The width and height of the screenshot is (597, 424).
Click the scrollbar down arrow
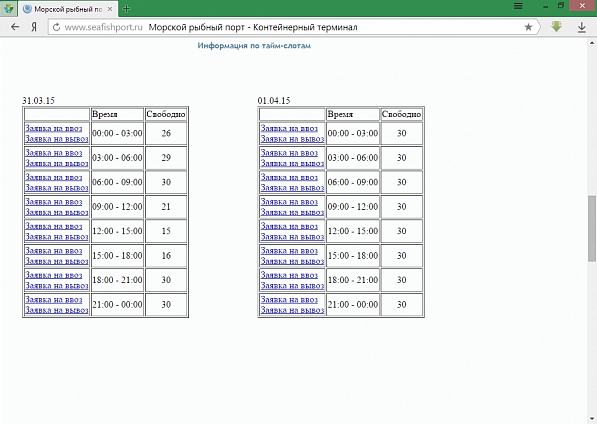coord(592,419)
